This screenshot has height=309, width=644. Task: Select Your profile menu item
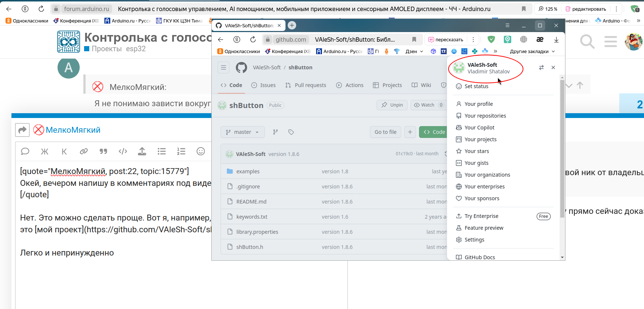[503, 104]
